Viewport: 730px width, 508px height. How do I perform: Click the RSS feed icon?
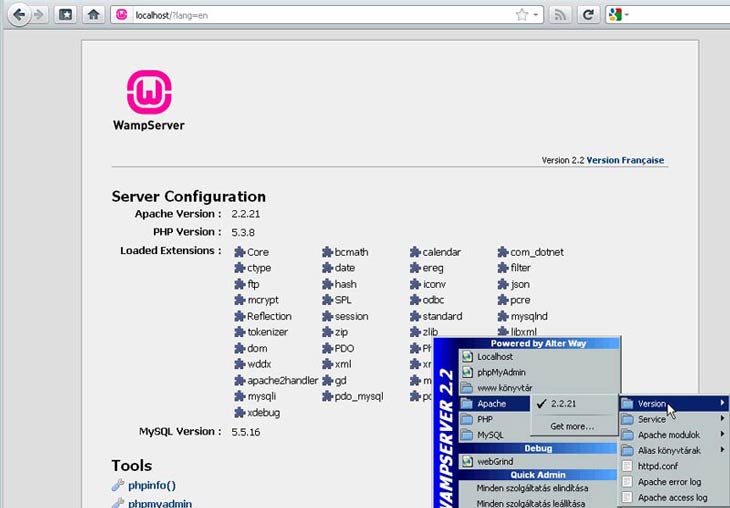click(x=560, y=15)
